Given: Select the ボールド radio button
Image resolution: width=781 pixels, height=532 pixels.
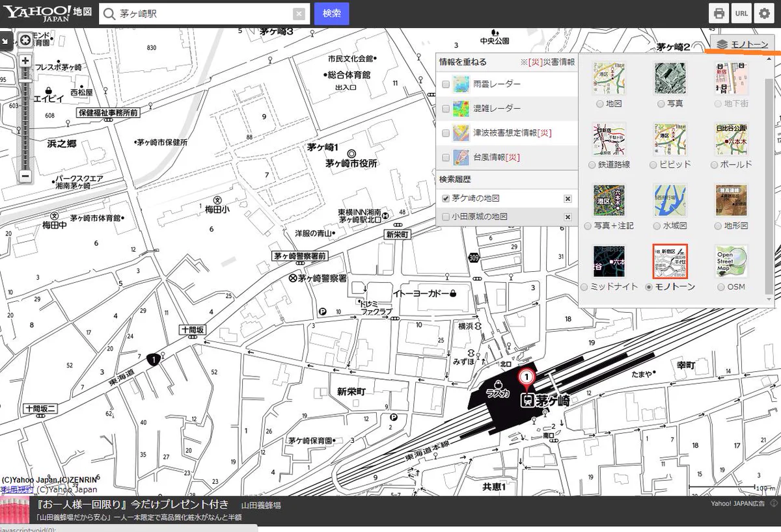Looking at the screenshot, I should tap(714, 165).
